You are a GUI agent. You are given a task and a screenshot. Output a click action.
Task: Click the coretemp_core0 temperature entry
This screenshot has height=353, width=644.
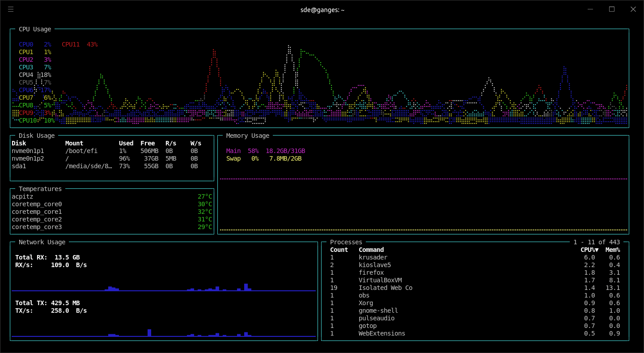click(112, 204)
